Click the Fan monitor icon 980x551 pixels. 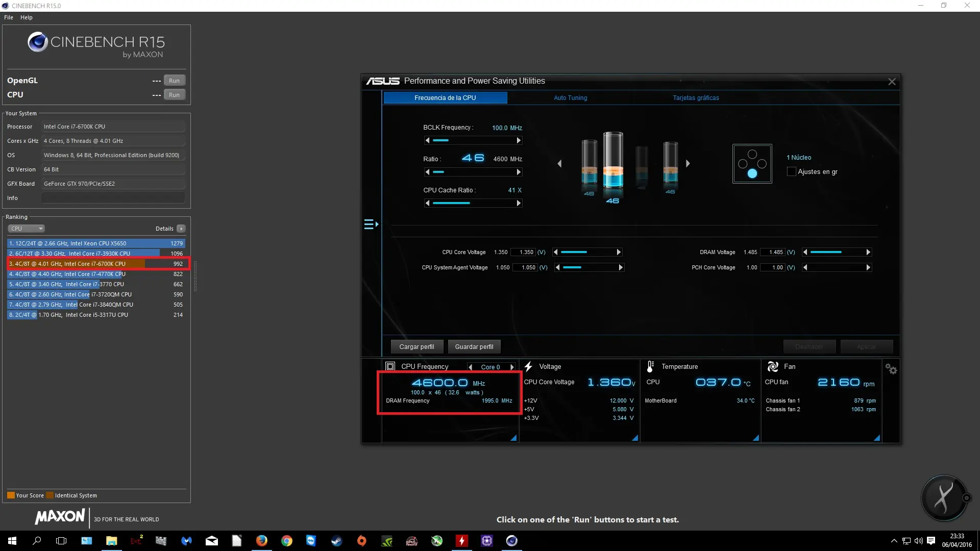pyautogui.click(x=773, y=366)
